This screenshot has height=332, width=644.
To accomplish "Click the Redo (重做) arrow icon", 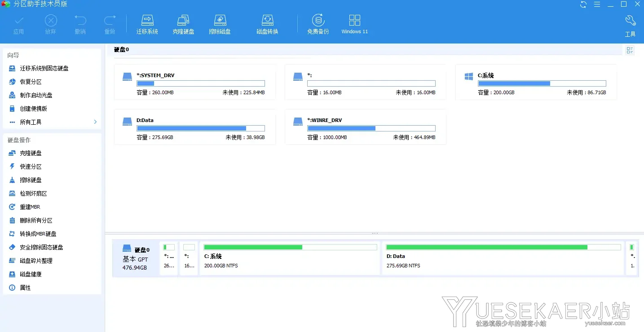I will pyautogui.click(x=110, y=20).
